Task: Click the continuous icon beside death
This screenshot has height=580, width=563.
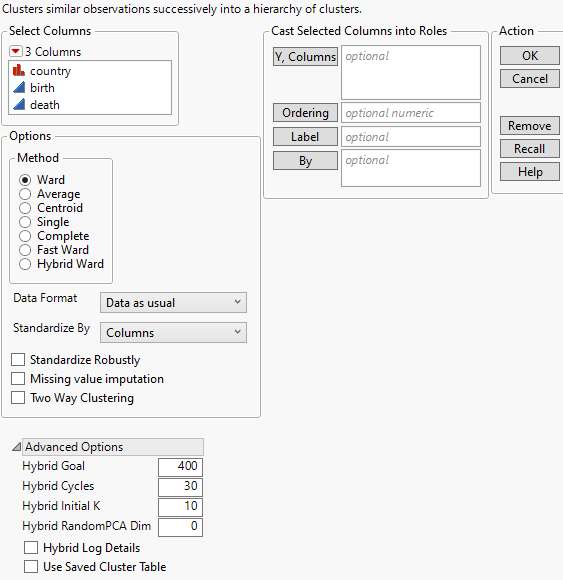Action: [18, 104]
